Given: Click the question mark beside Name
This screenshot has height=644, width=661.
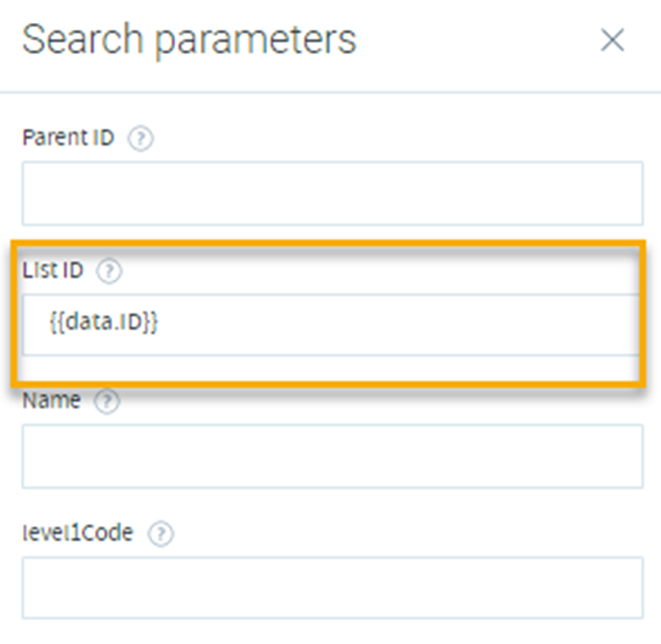Looking at the screenshot, I should (x=107, y=401).
